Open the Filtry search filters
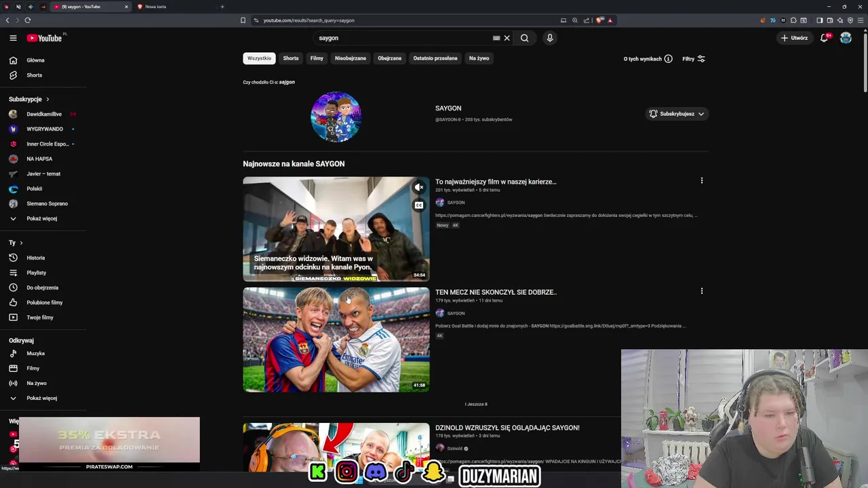 pos(693,59)
